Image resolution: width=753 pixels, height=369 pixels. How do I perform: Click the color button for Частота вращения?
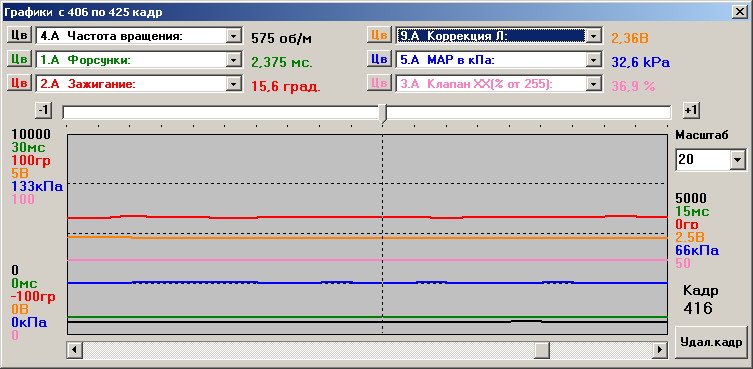coord(19,35)
